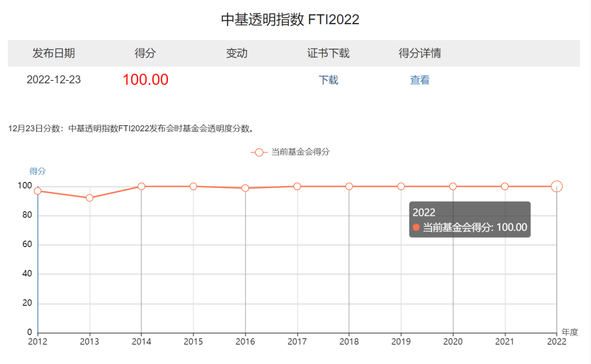Select the 2012 data point on chart

point(38,191)
